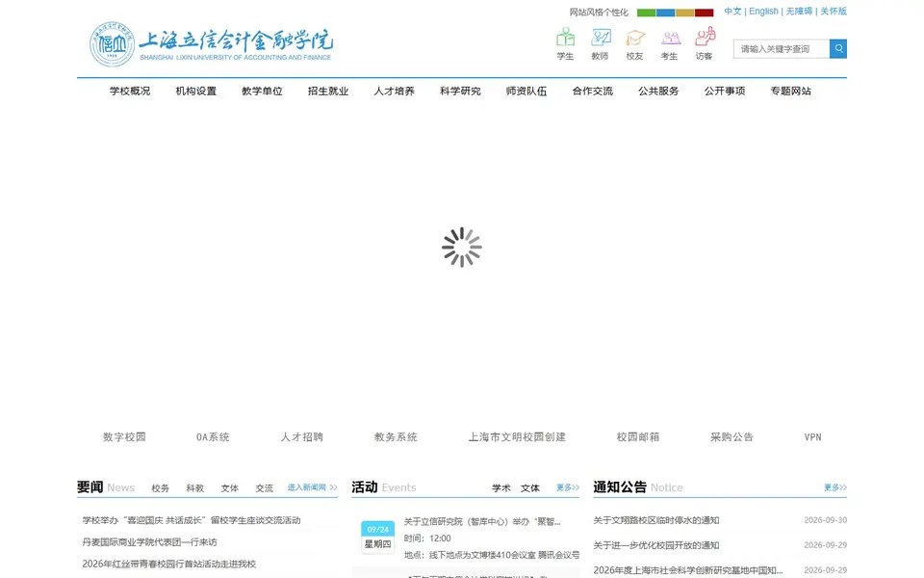This screenshot has height=578, width=924.
Task: Select the red website theme swatch
Action: coord(705,13)
